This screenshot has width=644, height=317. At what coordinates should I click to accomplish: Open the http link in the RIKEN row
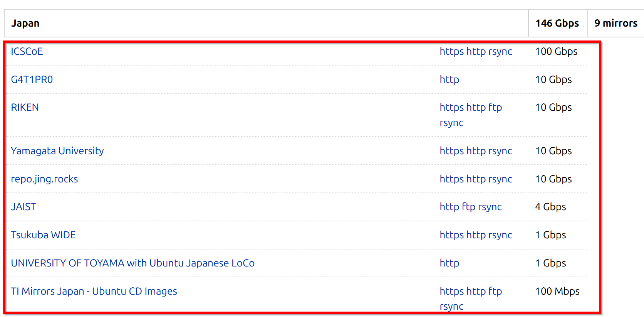pos(476,107)
